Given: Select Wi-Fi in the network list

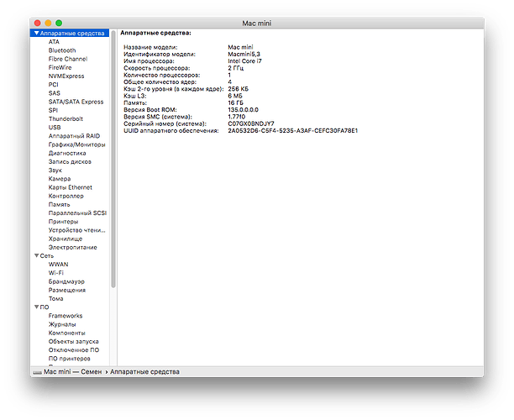Looking at the screenshot, I should pos(55,273).
